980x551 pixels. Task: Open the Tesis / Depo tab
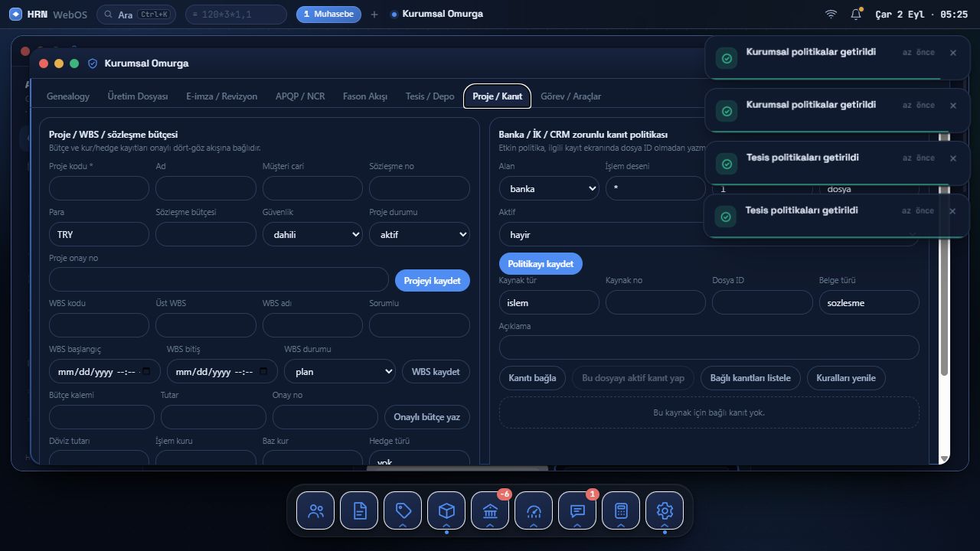(430, 96)
